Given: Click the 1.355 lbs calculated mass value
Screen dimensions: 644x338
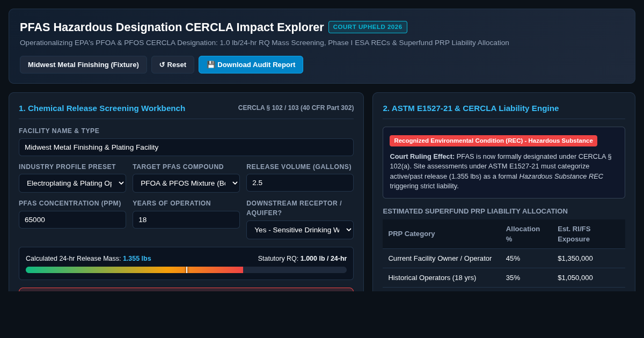Looking at the screenshot, I should click(x=137, y=259).
